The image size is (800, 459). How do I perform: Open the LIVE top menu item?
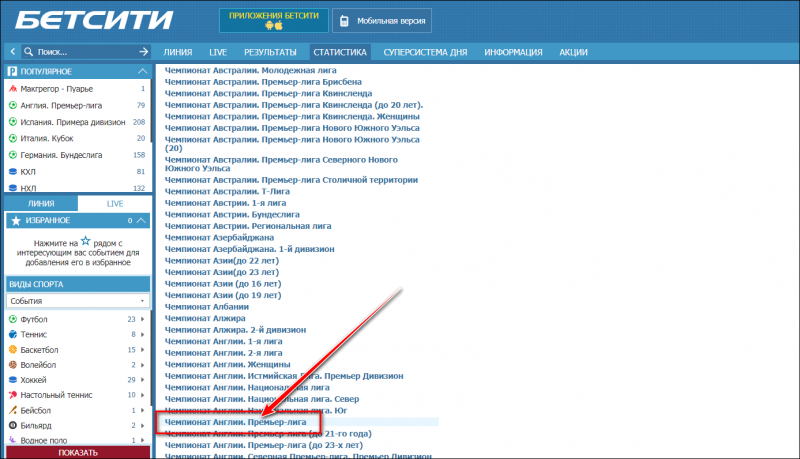coord(218,52)
